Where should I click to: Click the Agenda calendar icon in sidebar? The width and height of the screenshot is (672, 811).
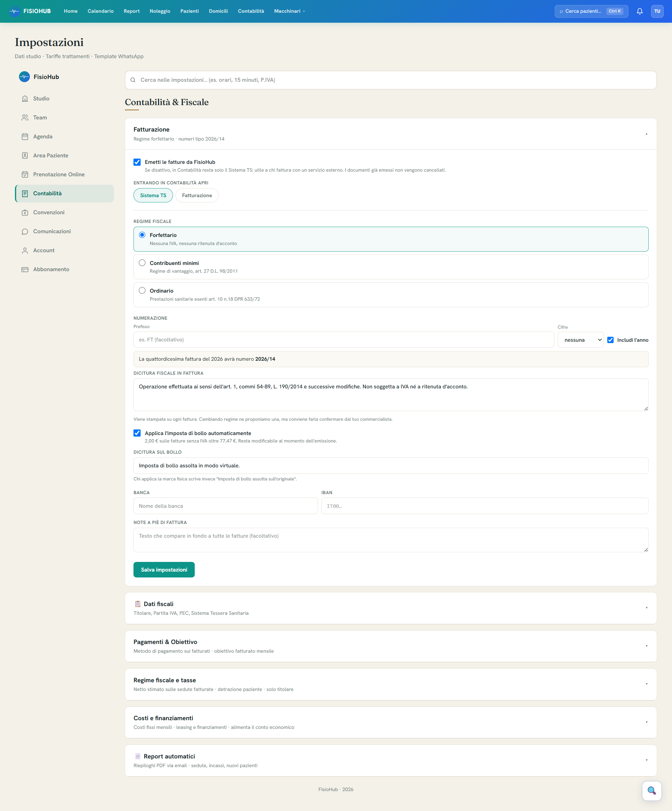click(x=25, y=136)
